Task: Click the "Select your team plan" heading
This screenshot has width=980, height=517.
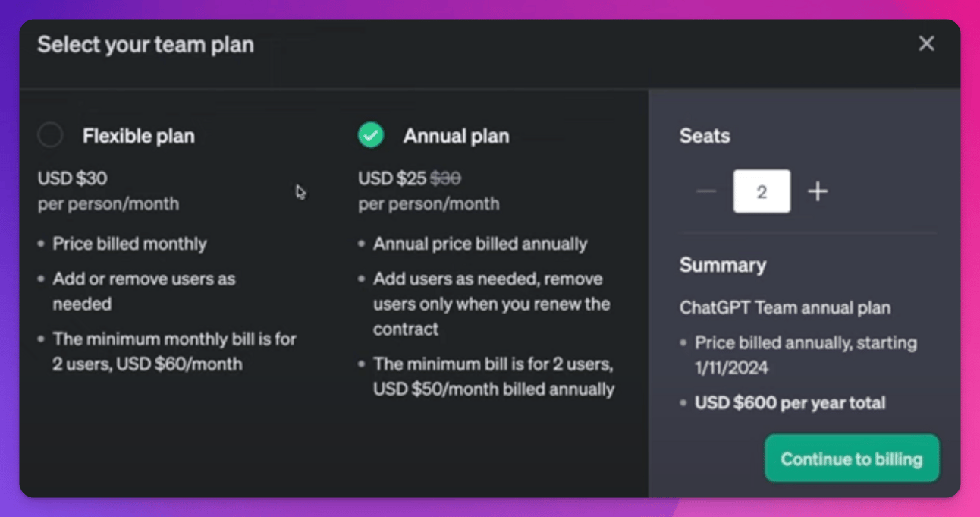Action: click(146, 45)
